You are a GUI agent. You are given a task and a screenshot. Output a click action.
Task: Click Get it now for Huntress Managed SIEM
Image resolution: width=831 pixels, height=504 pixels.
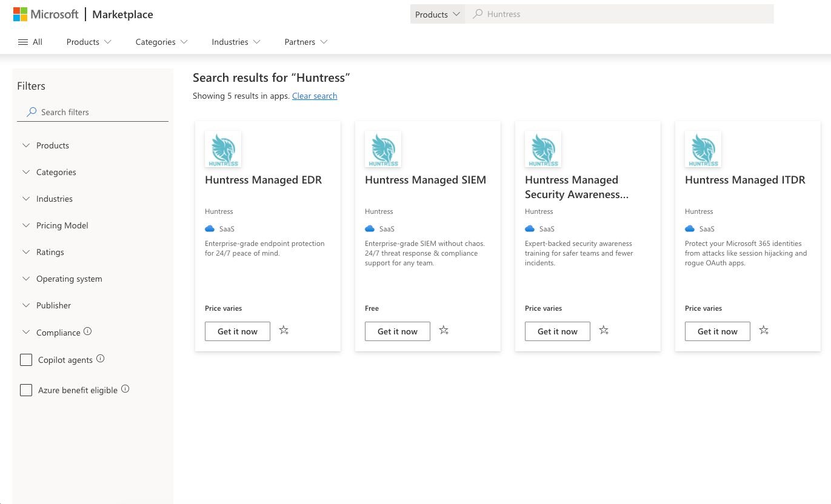pyautogui.click(x=397, y=331)
